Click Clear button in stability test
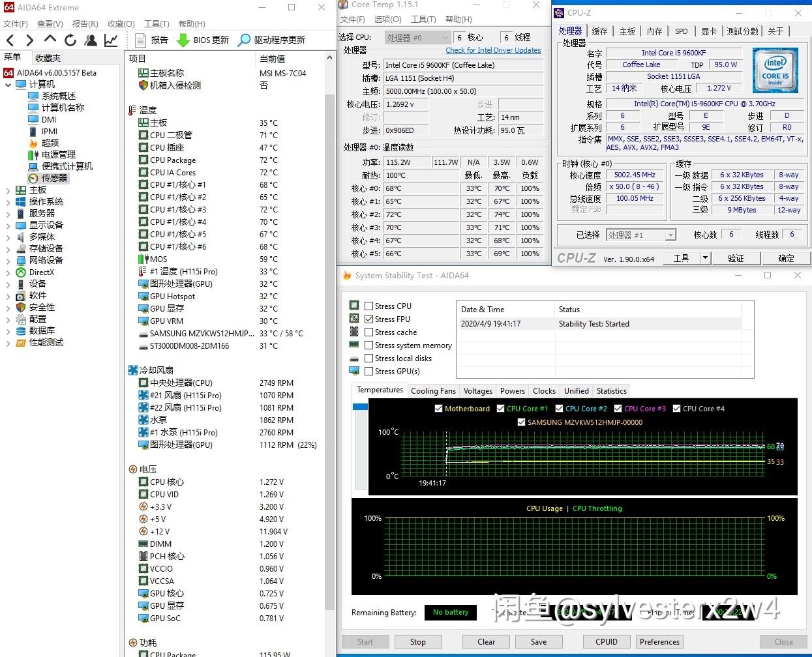The image size is (812, 657). (487, 642)
